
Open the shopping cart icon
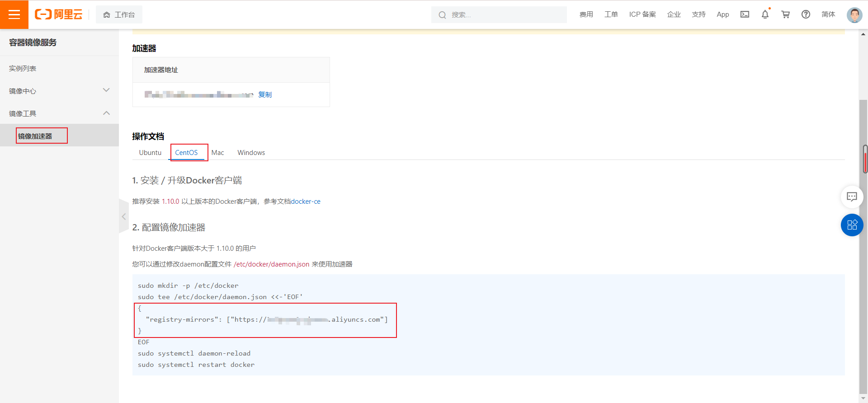coord(785,14)
